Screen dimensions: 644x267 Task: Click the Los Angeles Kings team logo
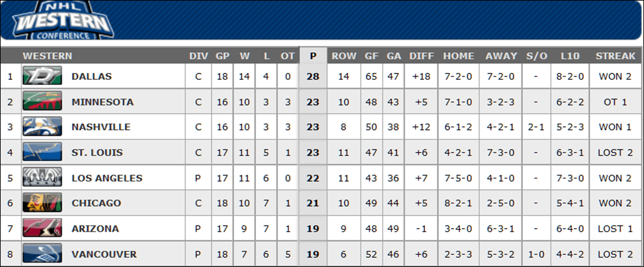pos(42,178)
